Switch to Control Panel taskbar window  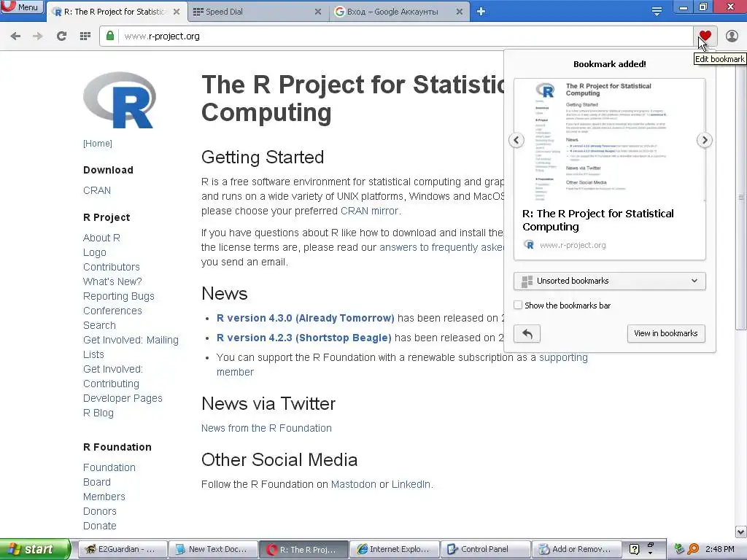[x=485, y=549]
